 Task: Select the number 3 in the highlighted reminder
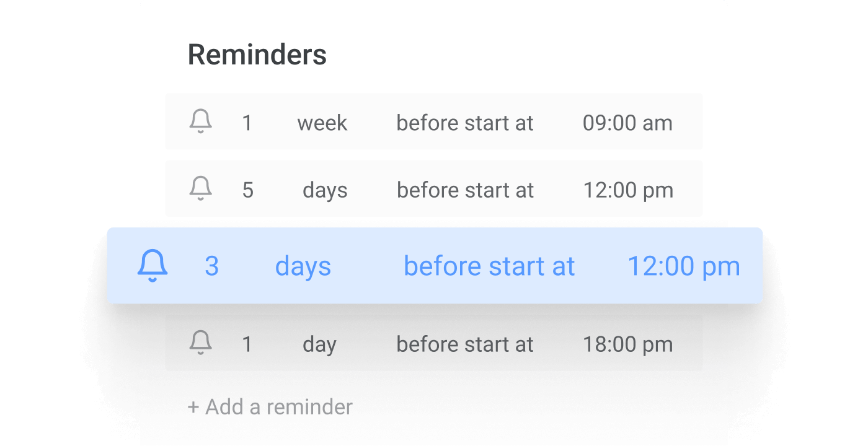(211, 265)
